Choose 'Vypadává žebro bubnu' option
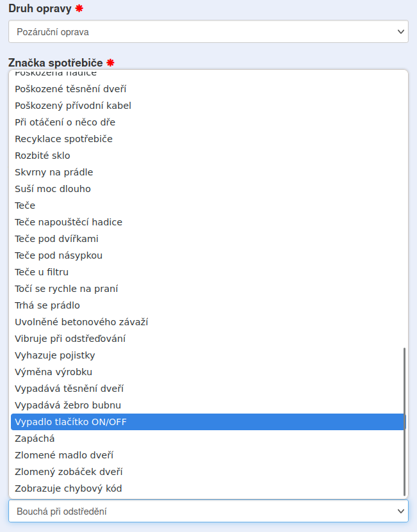 tap(68, 405)
